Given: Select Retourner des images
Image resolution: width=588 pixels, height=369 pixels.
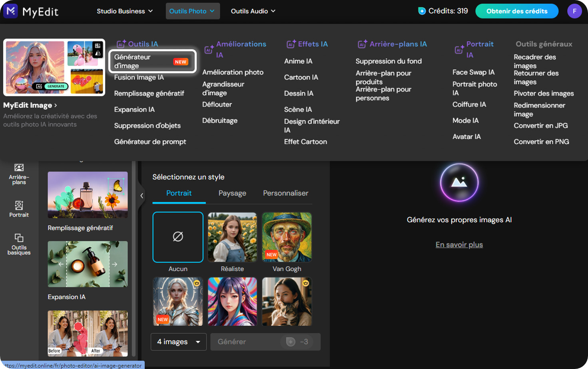Looking at the screenshot, I should coord(536,78).
